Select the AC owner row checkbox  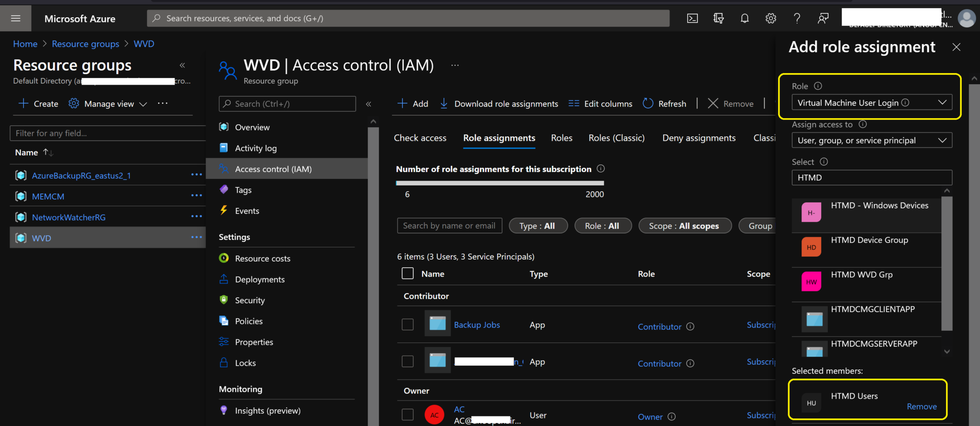click(408, 415)
